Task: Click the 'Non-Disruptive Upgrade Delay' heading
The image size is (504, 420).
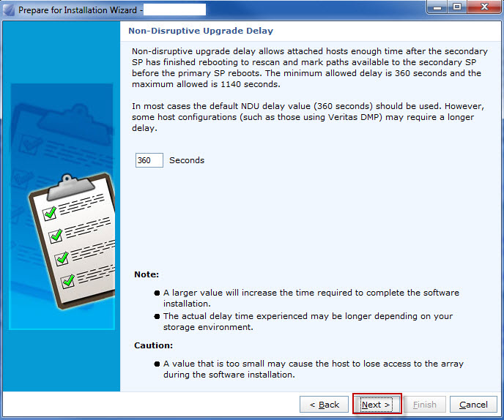Action: point(201,31)
